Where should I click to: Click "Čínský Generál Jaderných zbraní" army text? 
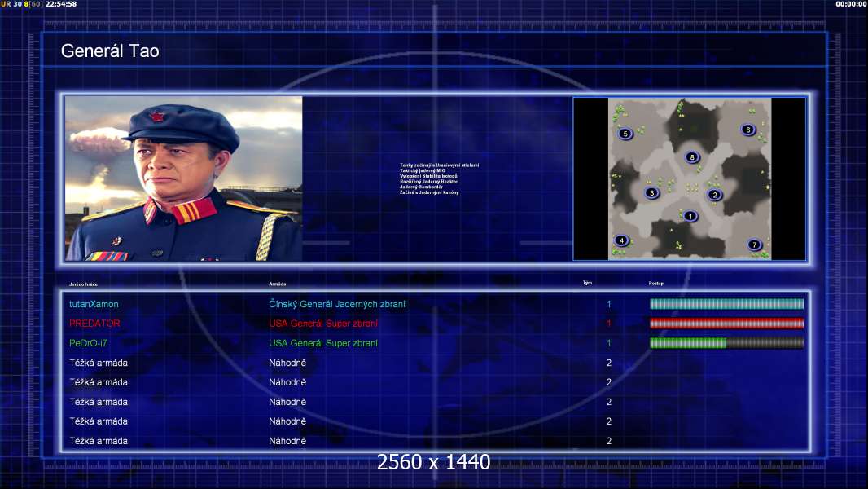pos(337,304)
